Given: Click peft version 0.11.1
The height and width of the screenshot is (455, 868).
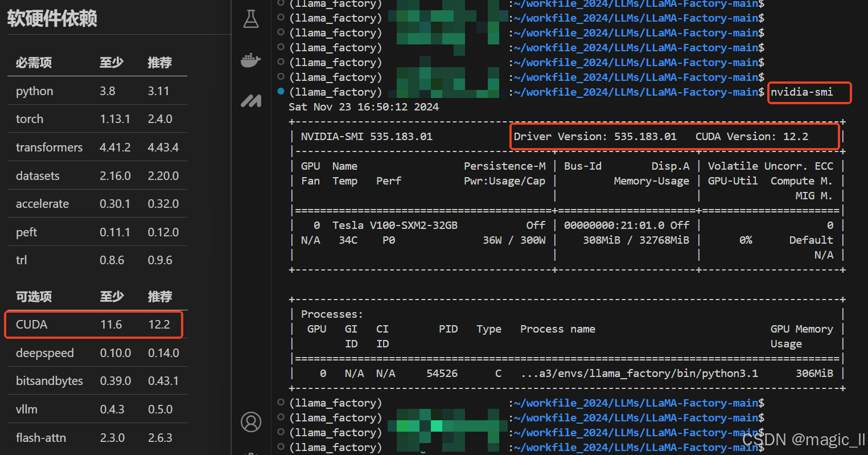Looking at the screenshot, I should pos(115,232).
